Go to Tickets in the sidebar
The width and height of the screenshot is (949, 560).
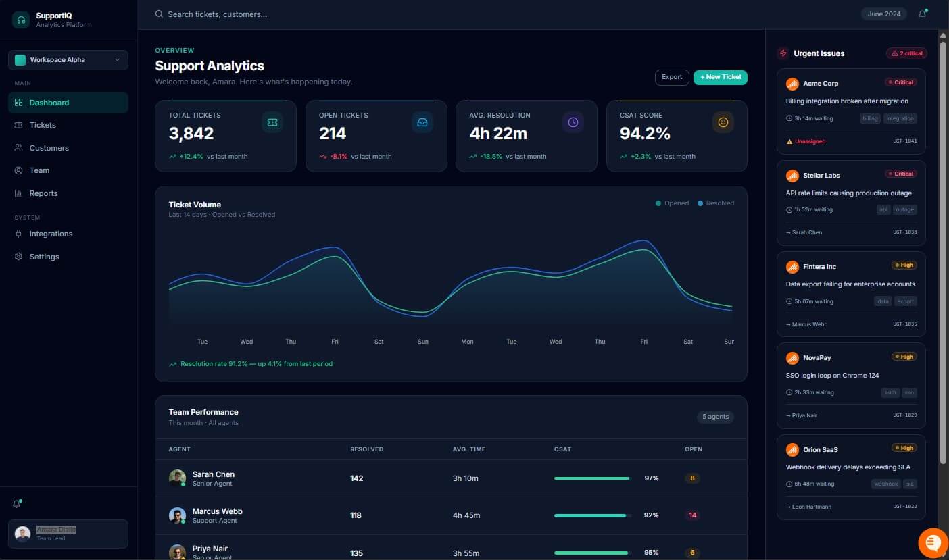[68, 125]
